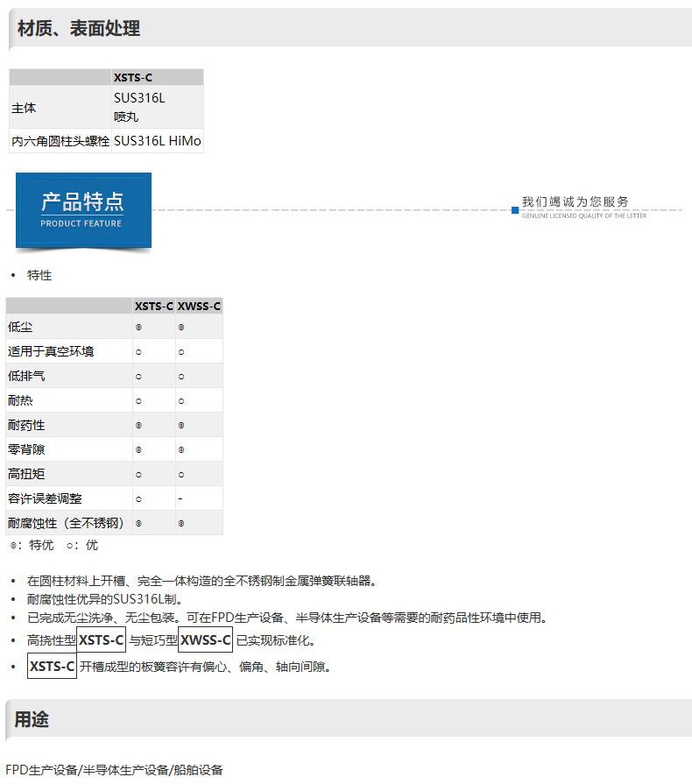This screenshot has height=784, width=692.
Task: Click the 用途 section header
Action: (x=32, y=720)
